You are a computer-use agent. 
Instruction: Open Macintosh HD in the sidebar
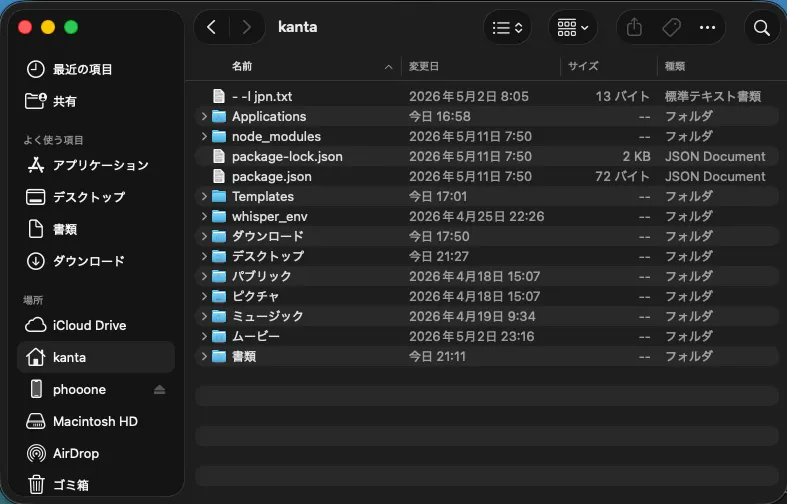(x=96, y=421)
